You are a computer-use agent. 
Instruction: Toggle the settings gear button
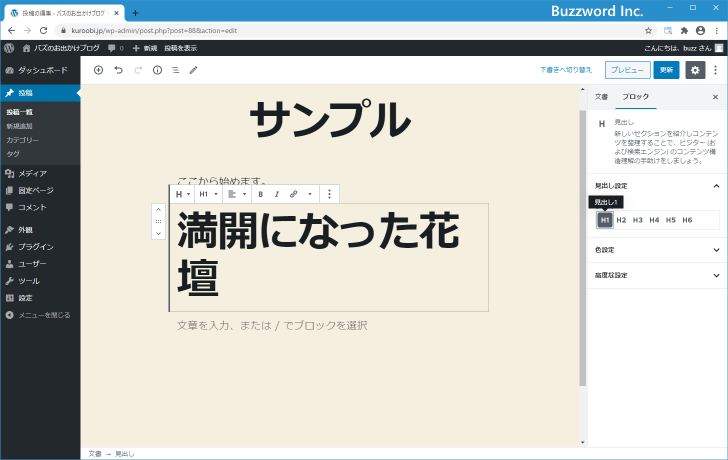click(695, 70)
